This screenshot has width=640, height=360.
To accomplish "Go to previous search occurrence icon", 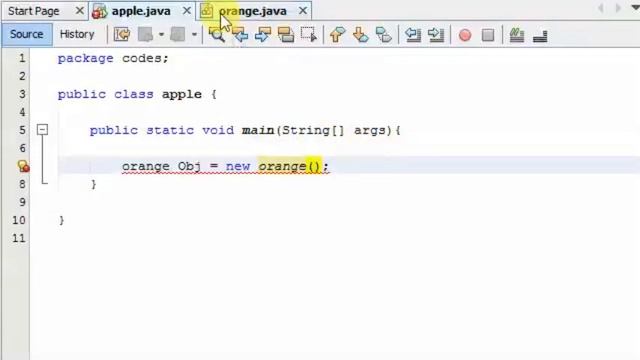I will (x=240, y=35).
